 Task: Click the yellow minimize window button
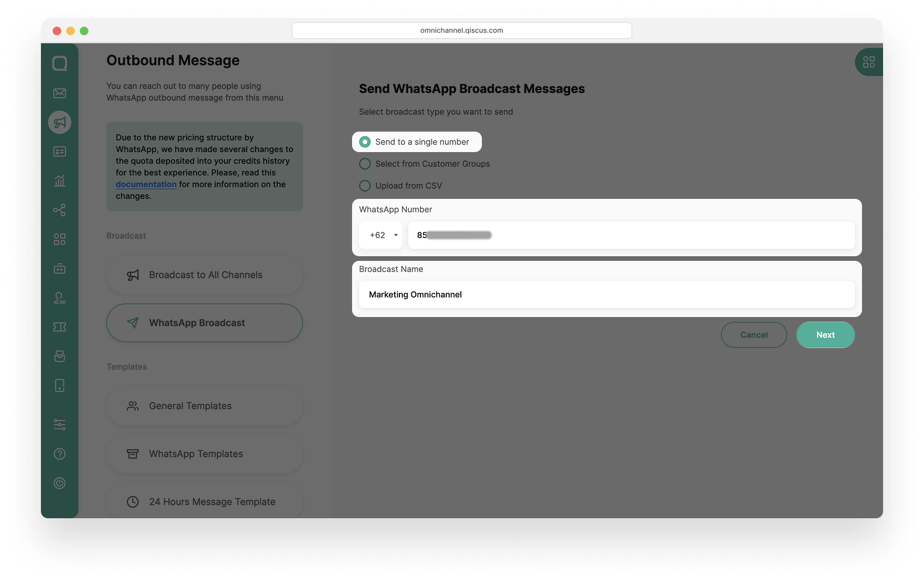(x=70, y=31)
